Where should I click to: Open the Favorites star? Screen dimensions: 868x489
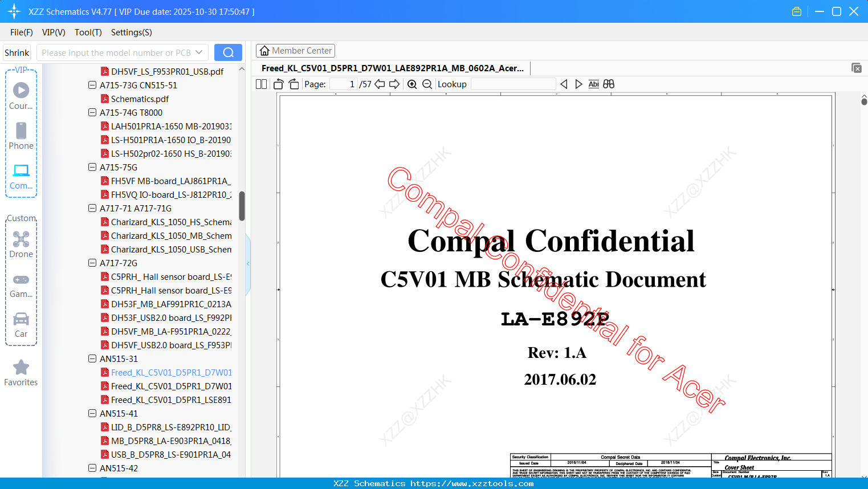click(x=21, y=373)
